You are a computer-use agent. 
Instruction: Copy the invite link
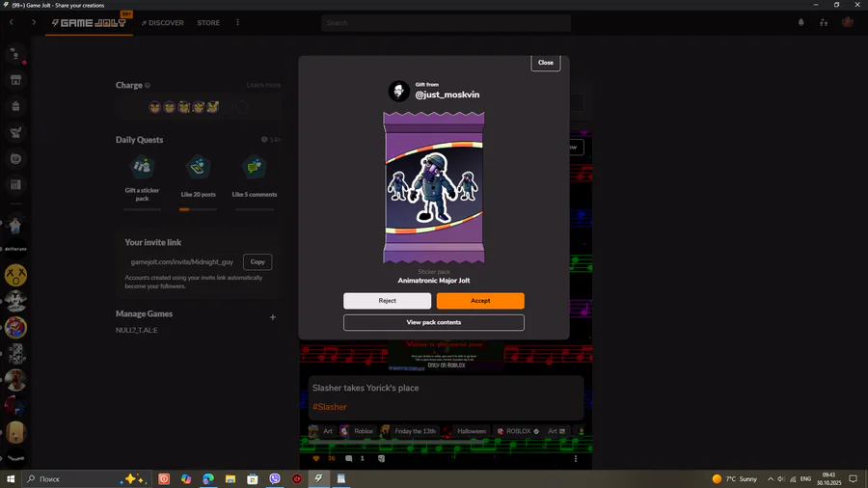[258, 261]
